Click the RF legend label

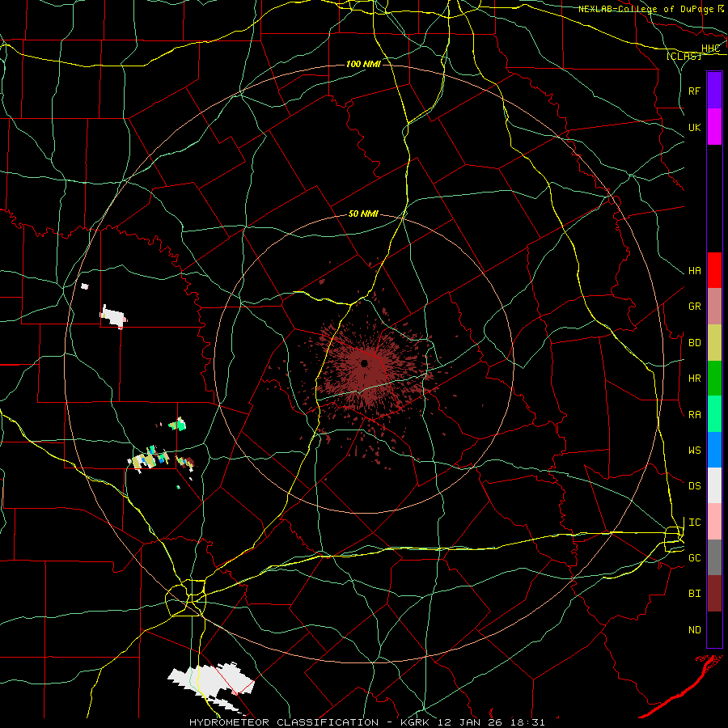click(694, 91)
